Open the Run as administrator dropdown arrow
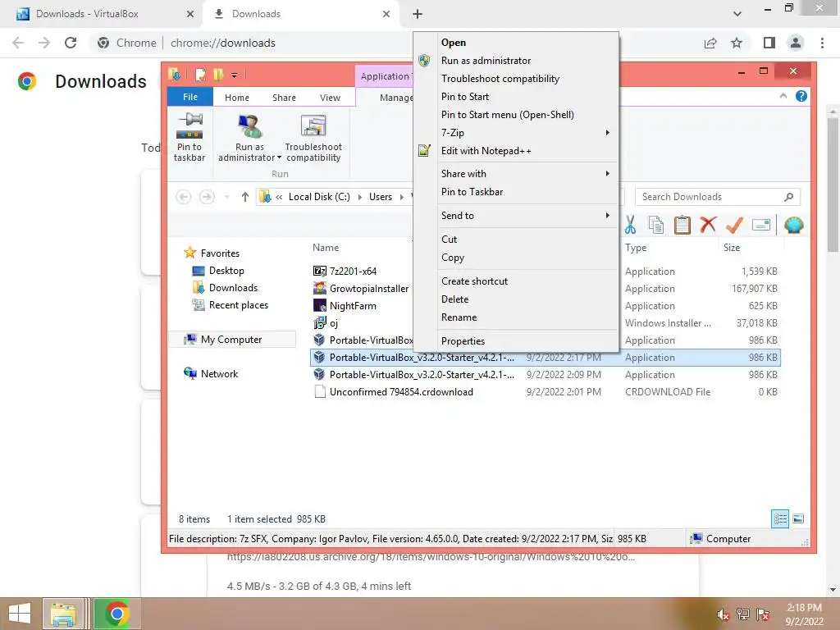Viewport: 840px width, 630px height. pyautogui.click(x=279, y=157)
